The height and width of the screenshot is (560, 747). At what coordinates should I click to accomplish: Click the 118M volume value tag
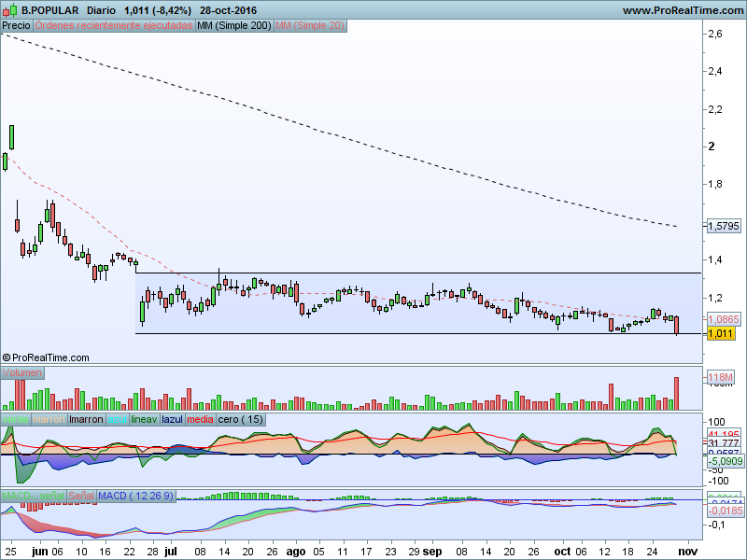pos(722,378)
